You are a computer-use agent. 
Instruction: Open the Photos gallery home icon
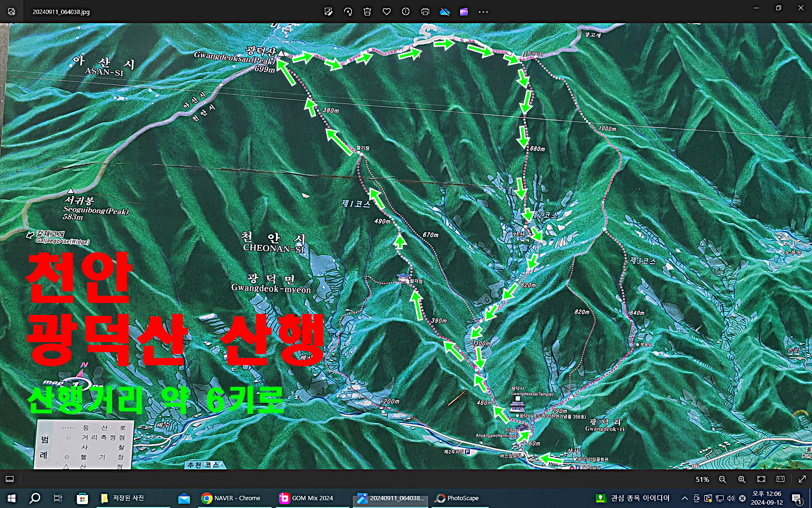pyautogui.click(x=12, y=12)
